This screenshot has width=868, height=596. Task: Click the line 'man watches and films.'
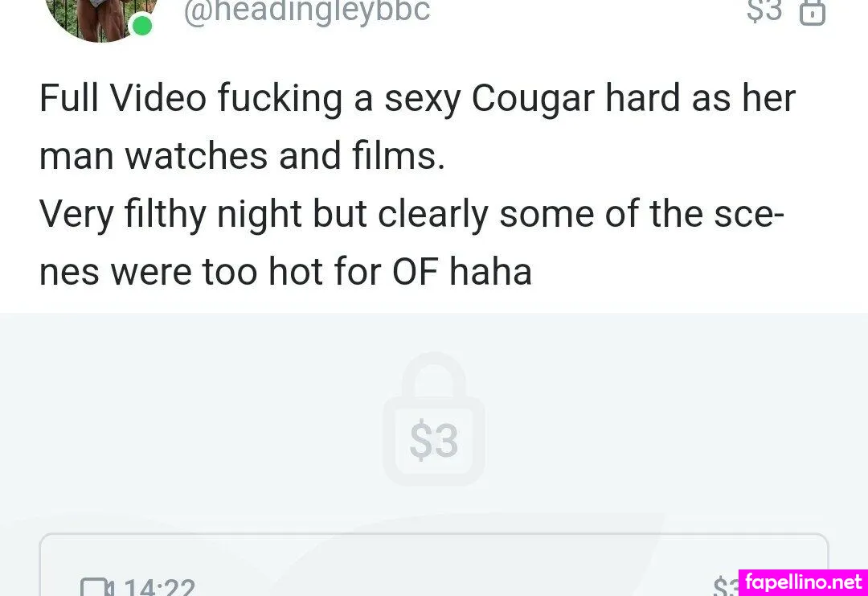(242, 156)
